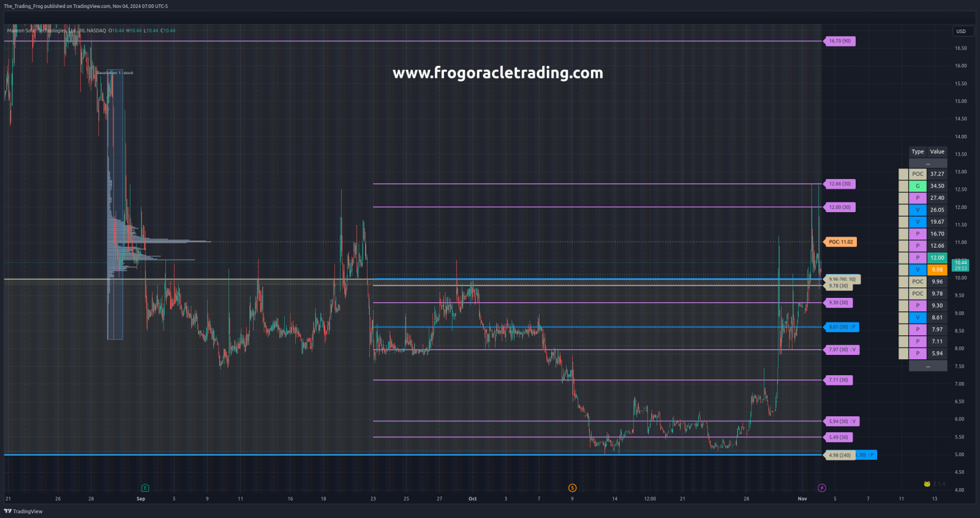Click the 'Sep' date label on time axis
The width and height of the screenshot is (980, 518).
pos(141,499)
